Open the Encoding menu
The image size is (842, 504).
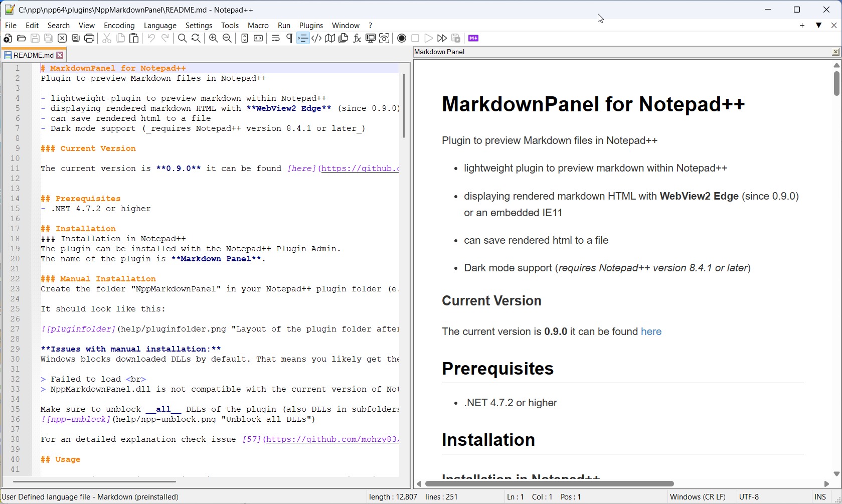[x=119, y=25]
